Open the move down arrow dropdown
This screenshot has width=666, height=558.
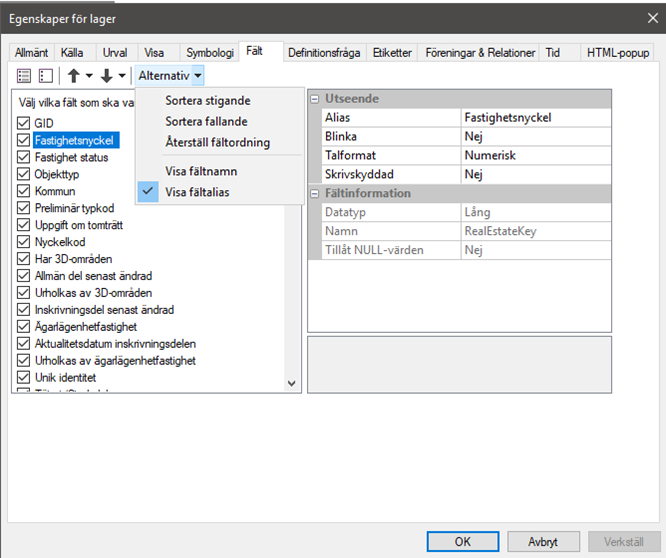[x=122, y=76]
